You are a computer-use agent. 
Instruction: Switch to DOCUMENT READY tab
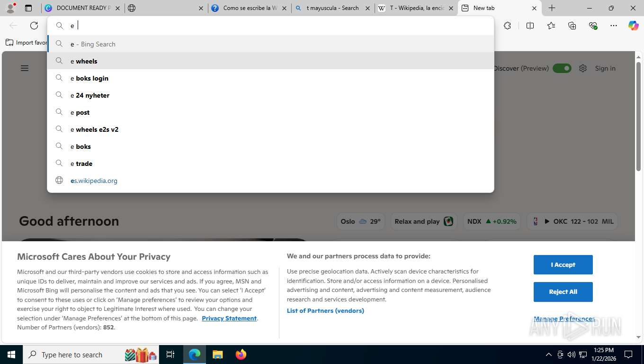(83, 8)
